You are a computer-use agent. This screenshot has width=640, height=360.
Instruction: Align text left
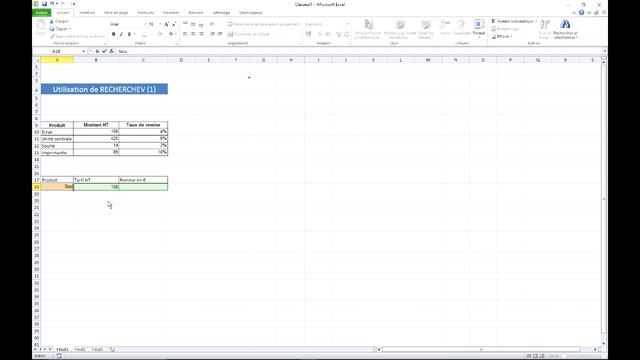[x=185, y=34]
